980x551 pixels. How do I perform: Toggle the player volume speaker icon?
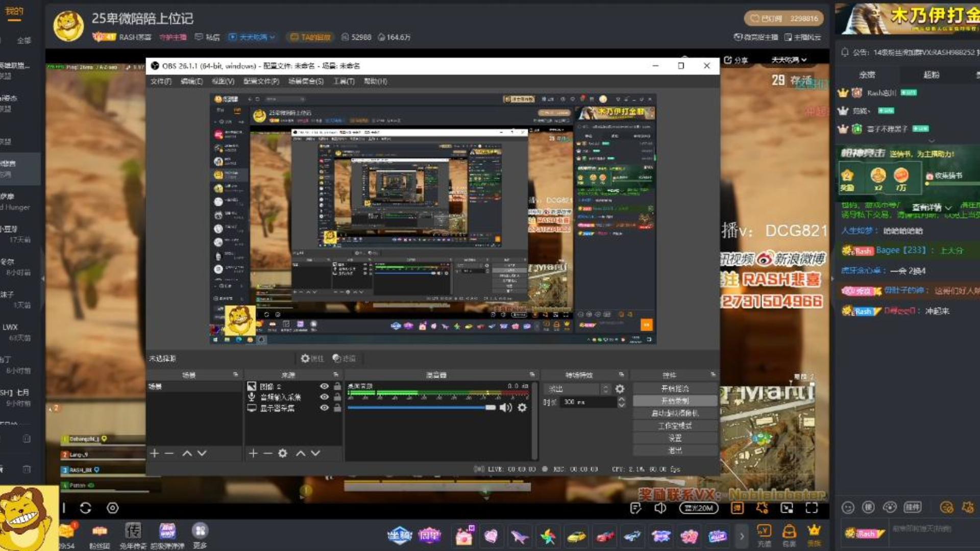tap(660, 508)
